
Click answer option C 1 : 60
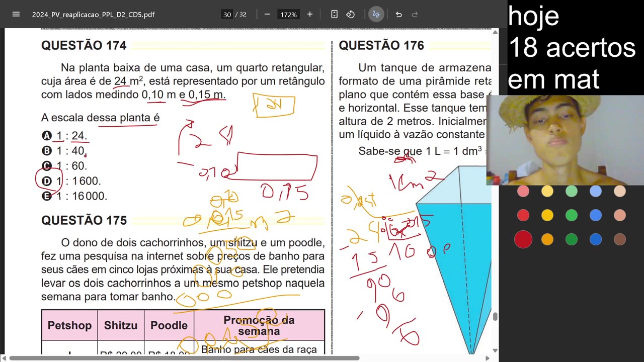pos(65,166)
